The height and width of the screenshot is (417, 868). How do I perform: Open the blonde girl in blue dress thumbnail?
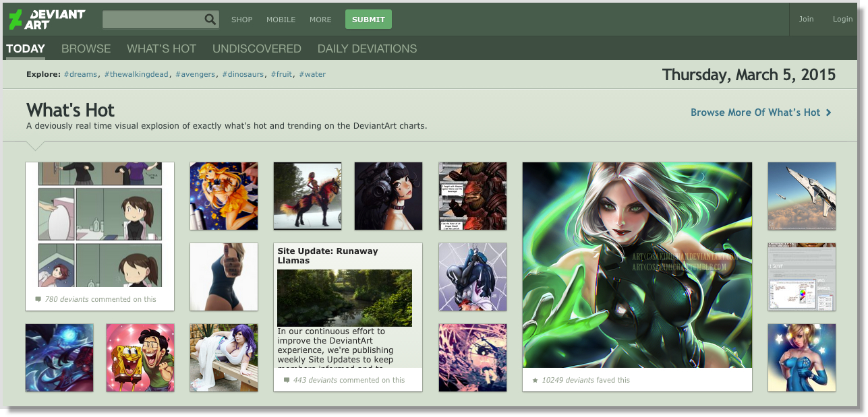point(802,358)
